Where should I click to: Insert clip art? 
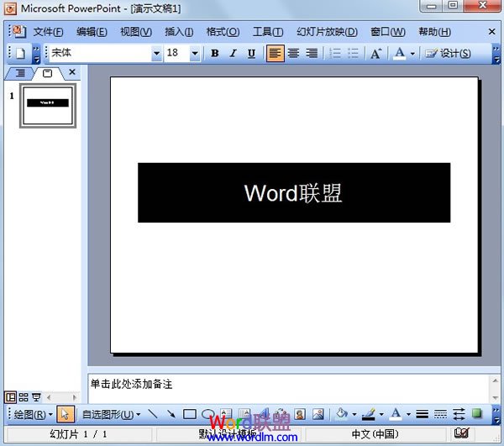[300, 414]
